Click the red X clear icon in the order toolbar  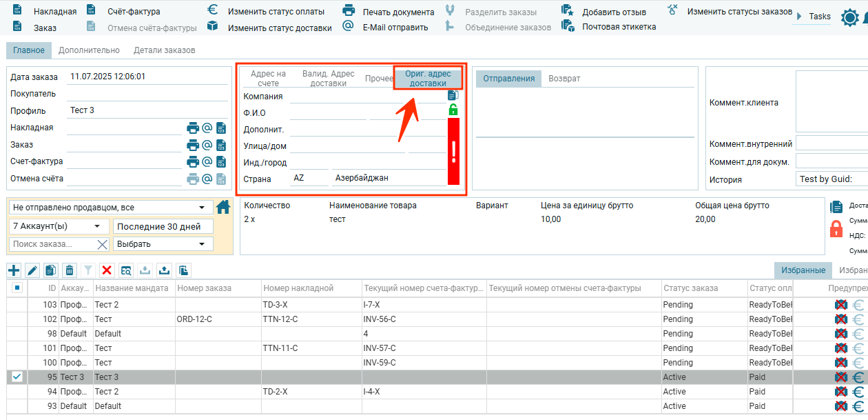(107, 270)
